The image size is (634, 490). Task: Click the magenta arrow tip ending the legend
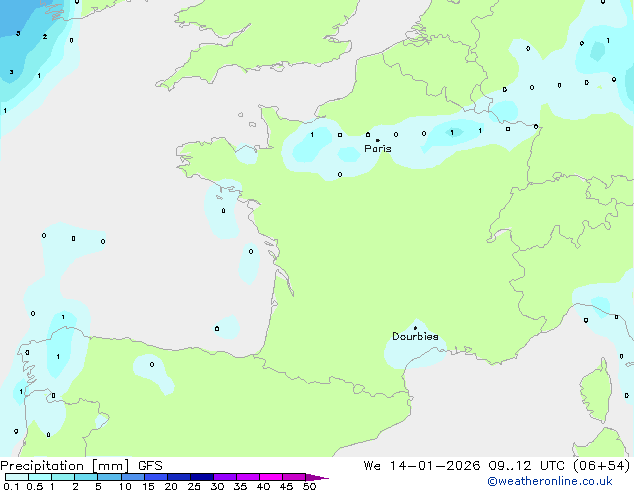click(323, 478)
